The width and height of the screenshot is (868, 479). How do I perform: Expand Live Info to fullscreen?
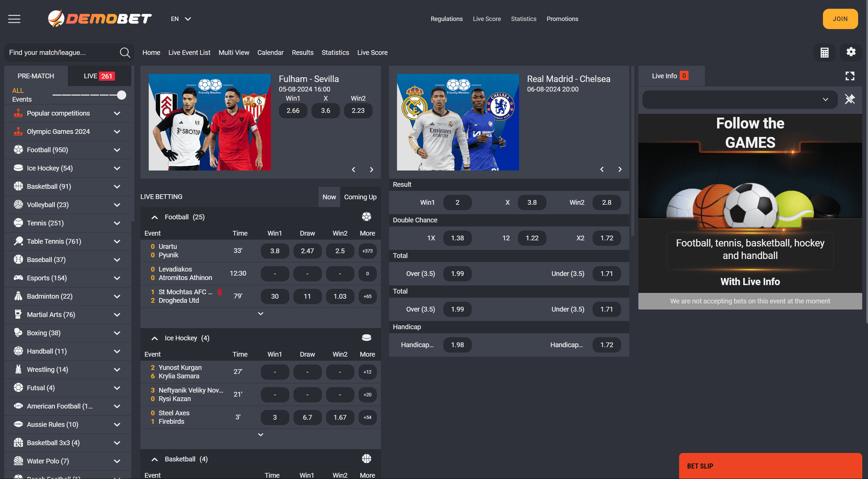850,76
